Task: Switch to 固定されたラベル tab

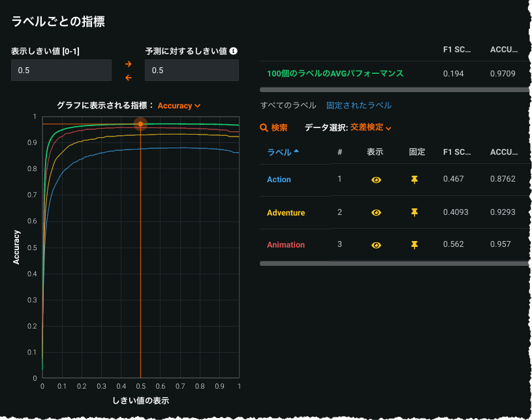Action: [358, 105]
